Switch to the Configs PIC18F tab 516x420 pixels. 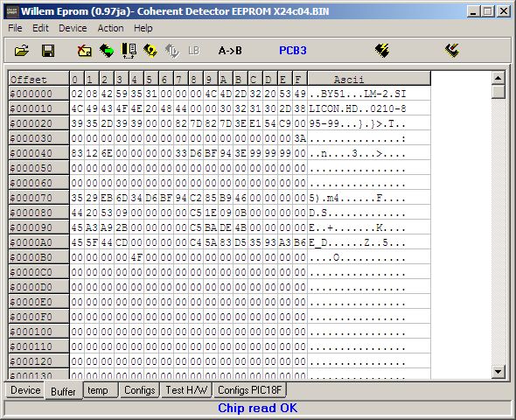[x=249, y=390]
